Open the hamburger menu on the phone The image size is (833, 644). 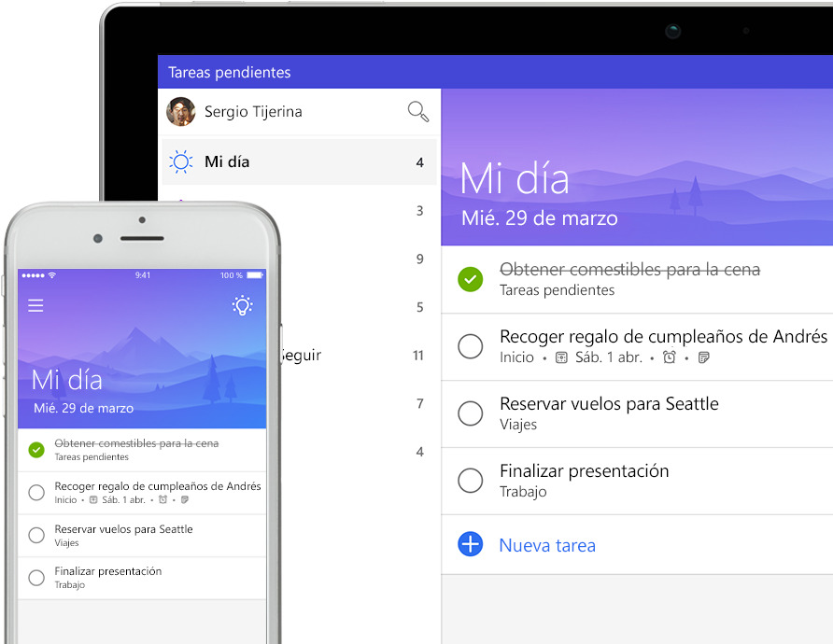(35, 305)
